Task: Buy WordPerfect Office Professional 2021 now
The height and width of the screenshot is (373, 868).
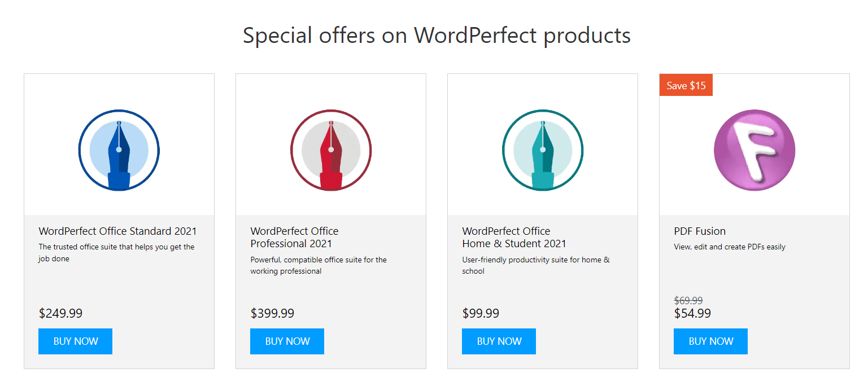Action: click(x=287, y=341)
